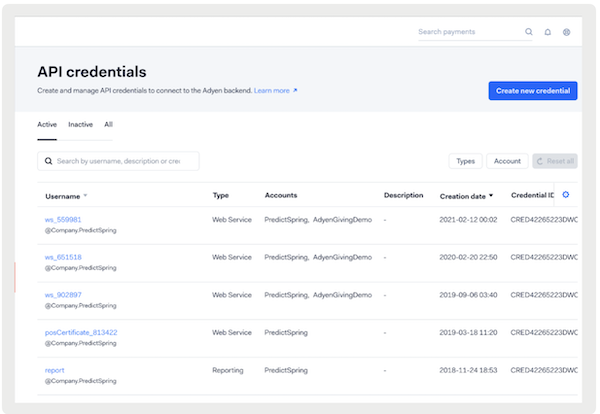Viewport: 600px width, 414px height.
Task: Open credential posCertificate_813422
Action: [x=81, y=333]
